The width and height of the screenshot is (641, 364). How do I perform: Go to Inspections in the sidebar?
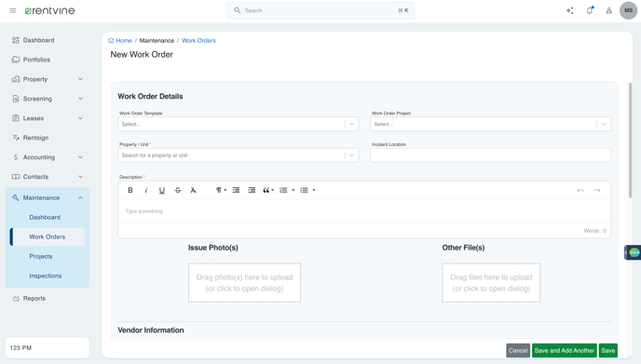(46, 276)
